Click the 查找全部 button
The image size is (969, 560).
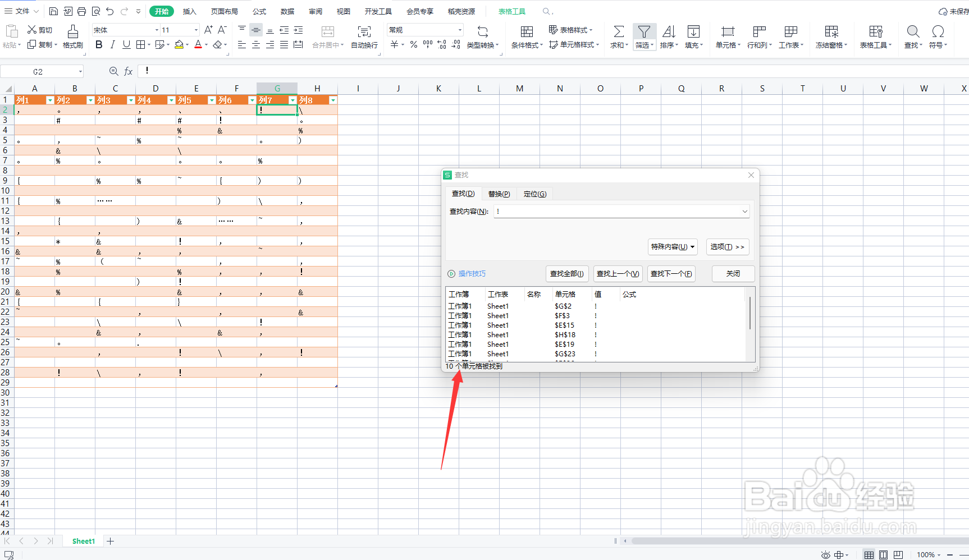(x=567, y=274)
